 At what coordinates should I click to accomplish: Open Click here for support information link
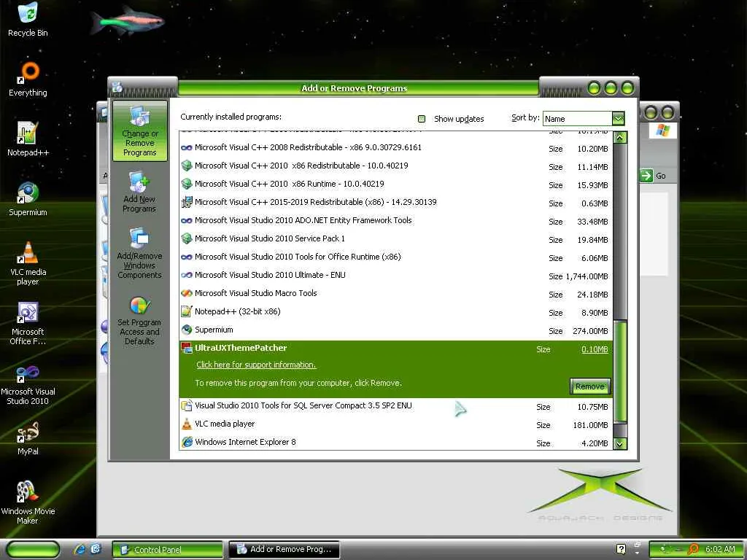(x=256, y=365)
